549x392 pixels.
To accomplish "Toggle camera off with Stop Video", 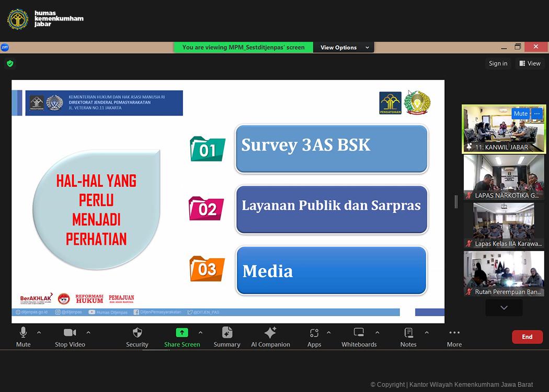I will click(x=70, y=333).
